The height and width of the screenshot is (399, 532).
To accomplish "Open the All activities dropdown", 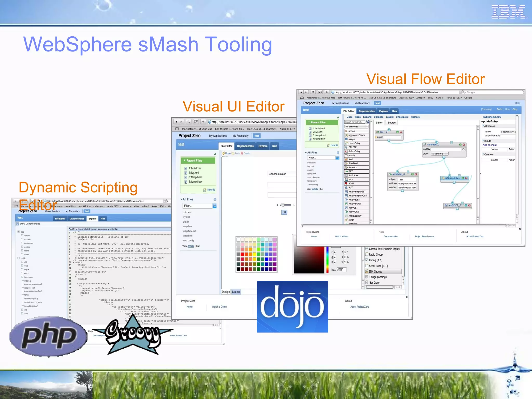I will [356, 127].
